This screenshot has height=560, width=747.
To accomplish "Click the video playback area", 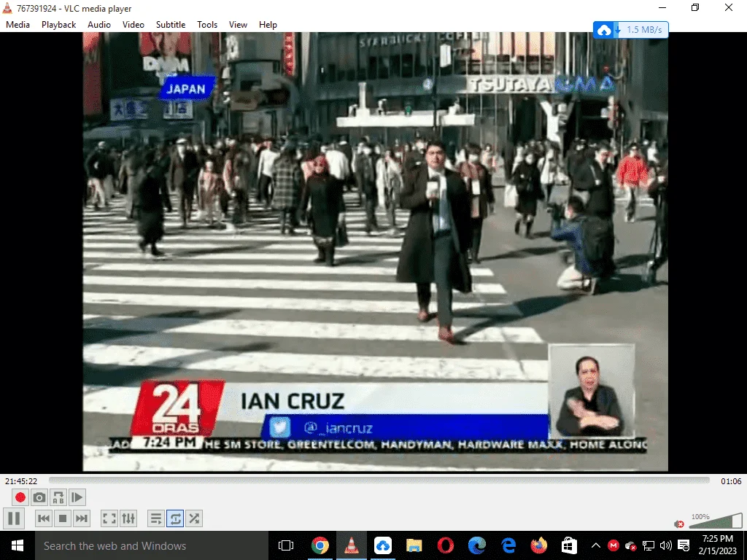I will coord(376,252).
